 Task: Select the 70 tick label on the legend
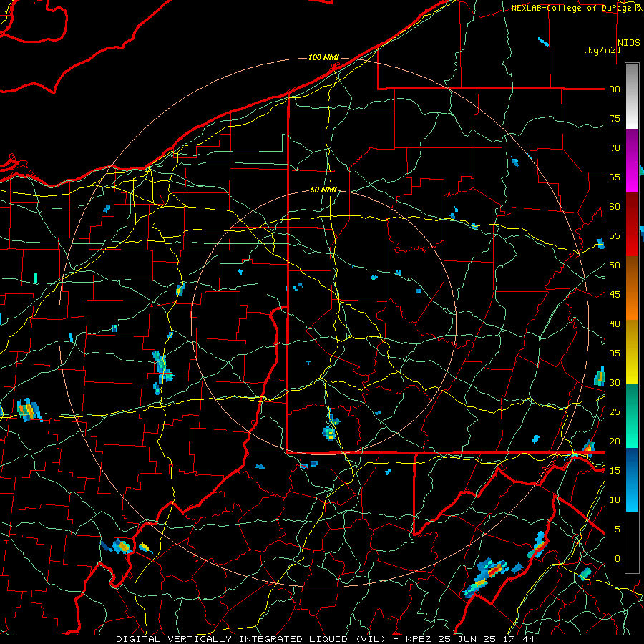(x=615, y=148)
